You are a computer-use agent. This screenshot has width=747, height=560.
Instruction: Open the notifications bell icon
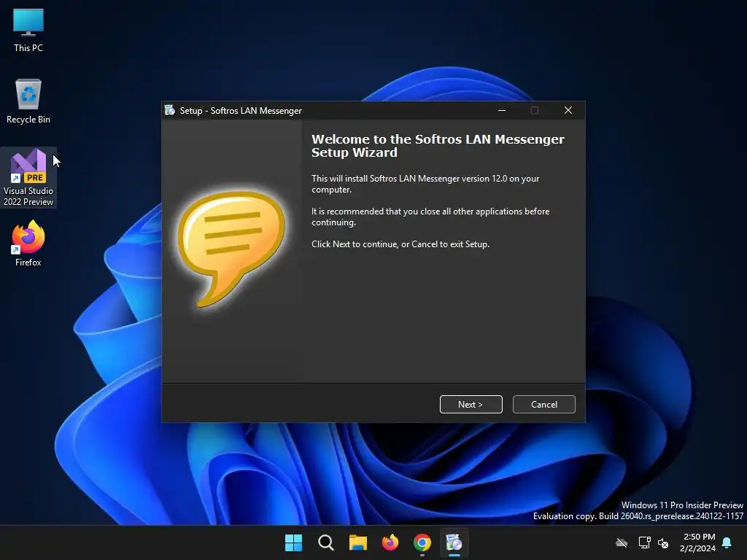(727, 542)
